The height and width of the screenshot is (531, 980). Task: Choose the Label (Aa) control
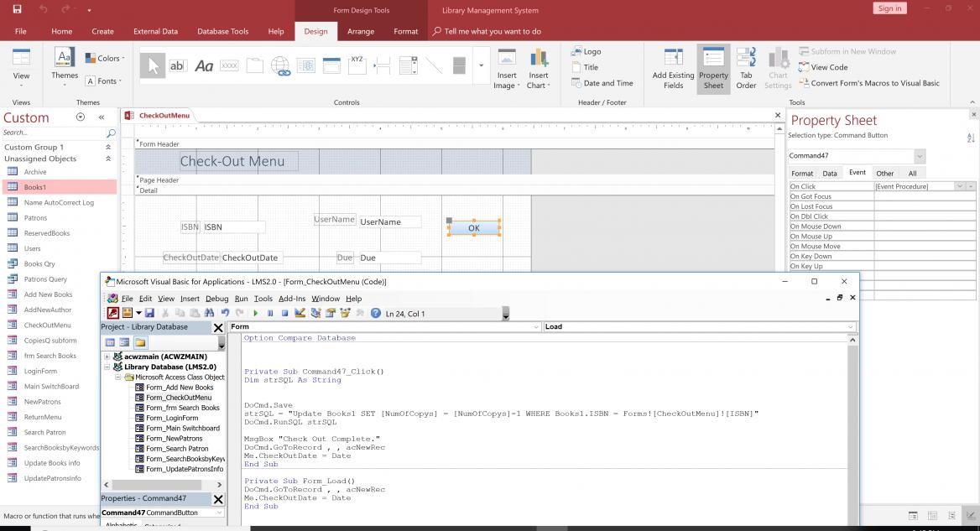tap(204, 65)
